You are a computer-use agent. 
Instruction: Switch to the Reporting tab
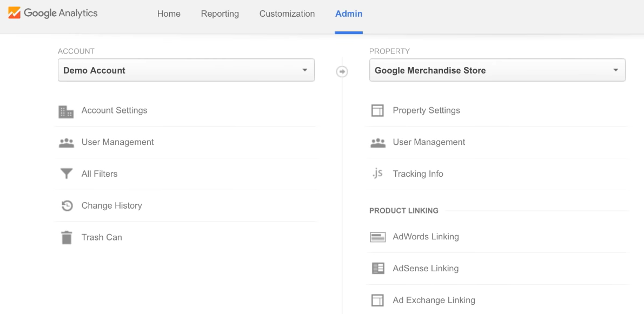tap(220, 14)
